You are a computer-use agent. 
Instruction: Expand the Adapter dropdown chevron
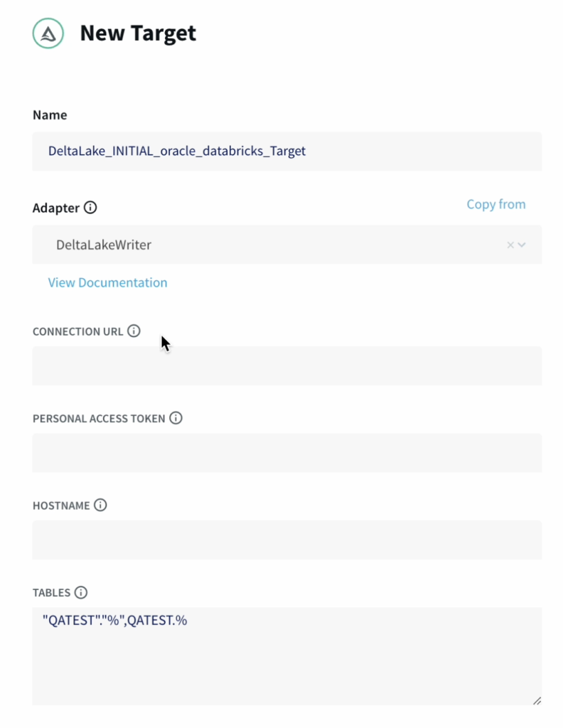coord(523,245)
